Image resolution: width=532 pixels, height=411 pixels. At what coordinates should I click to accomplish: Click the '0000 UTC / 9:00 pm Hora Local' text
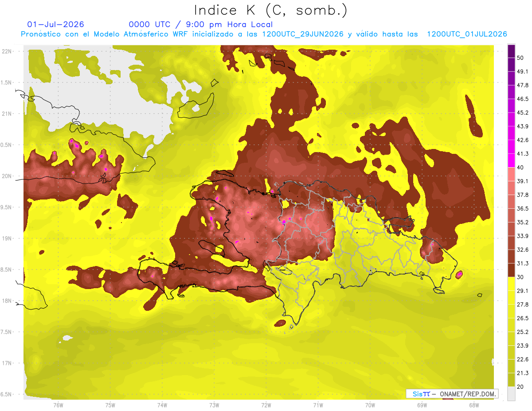coord(201,24)
